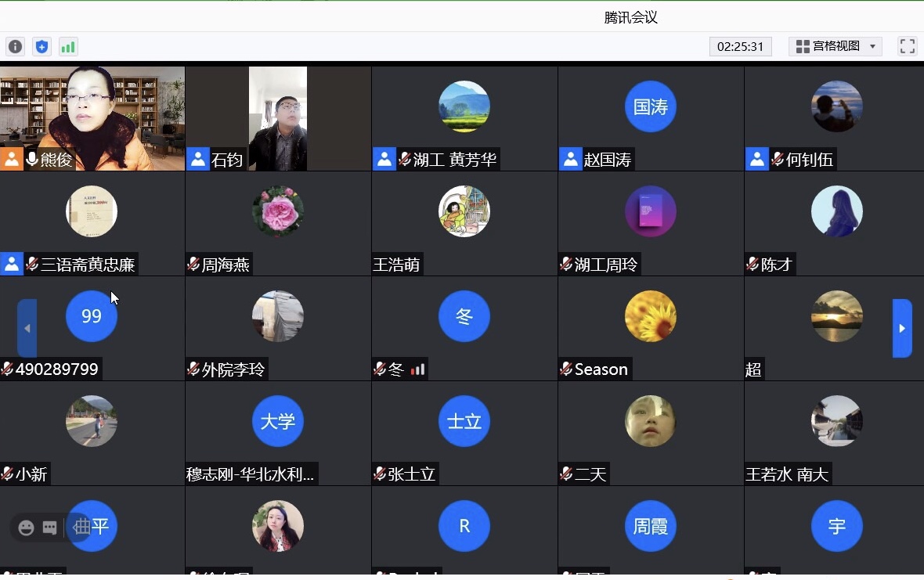This screenshot has height=580, width=924.
Task: Select the 赵国涛 participant name label
Action: tap(607, 160)
